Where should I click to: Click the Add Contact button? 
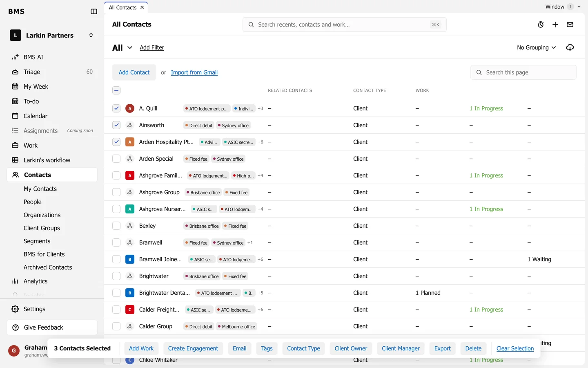click(x=134, y=72)
